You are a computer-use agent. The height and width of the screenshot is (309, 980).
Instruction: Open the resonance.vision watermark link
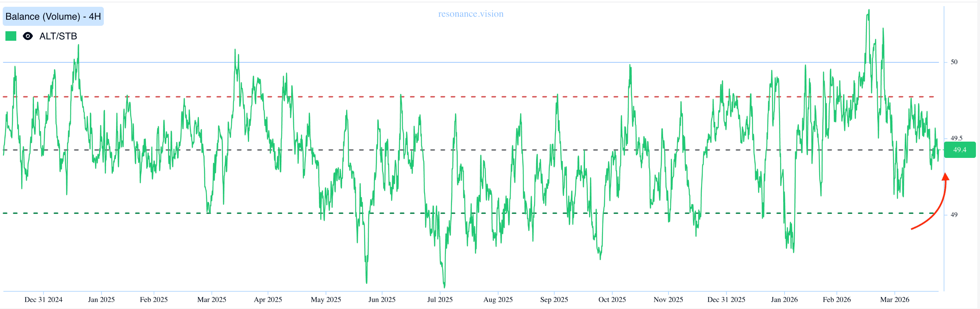pyautogui.click(x=471, y=14)
